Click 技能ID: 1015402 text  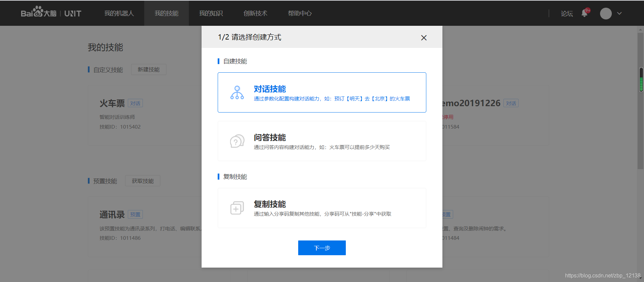(x=120, y=127)
